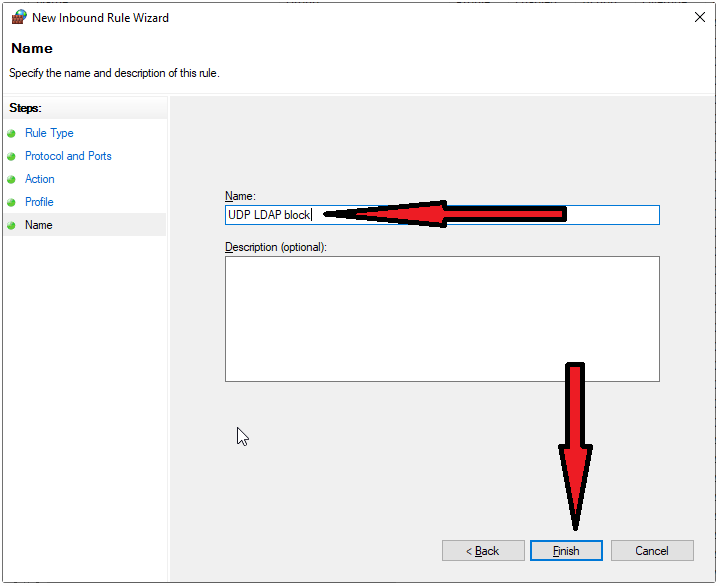Select the green bullet beside Action step

point(12,179)
